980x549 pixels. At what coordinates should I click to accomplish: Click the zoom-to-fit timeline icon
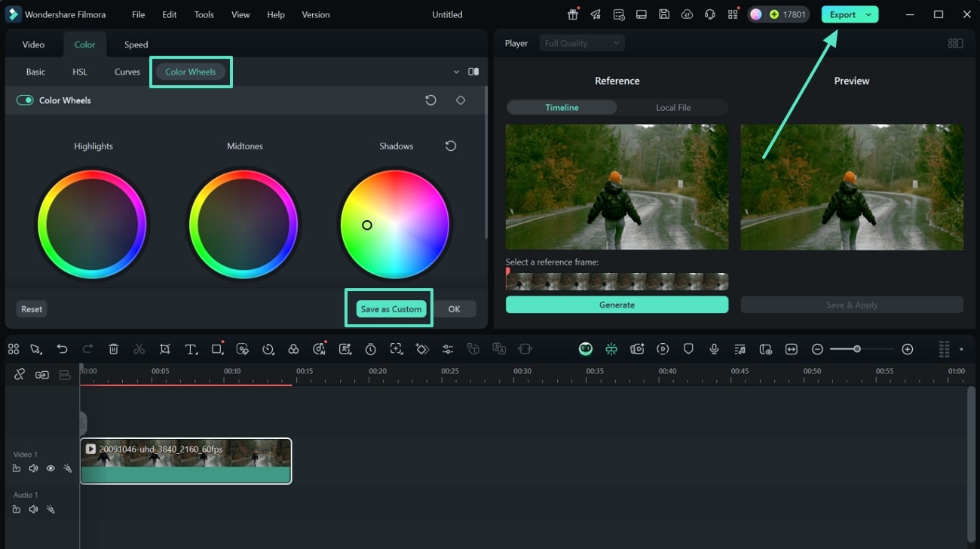(792, 349)
